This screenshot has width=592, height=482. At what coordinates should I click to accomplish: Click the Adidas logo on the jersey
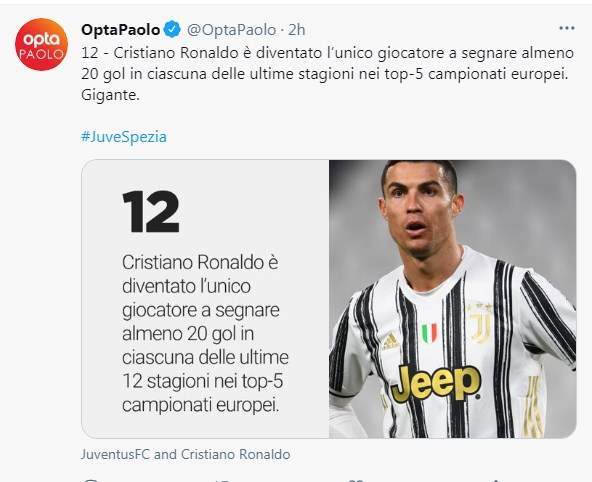click(390, 341)
